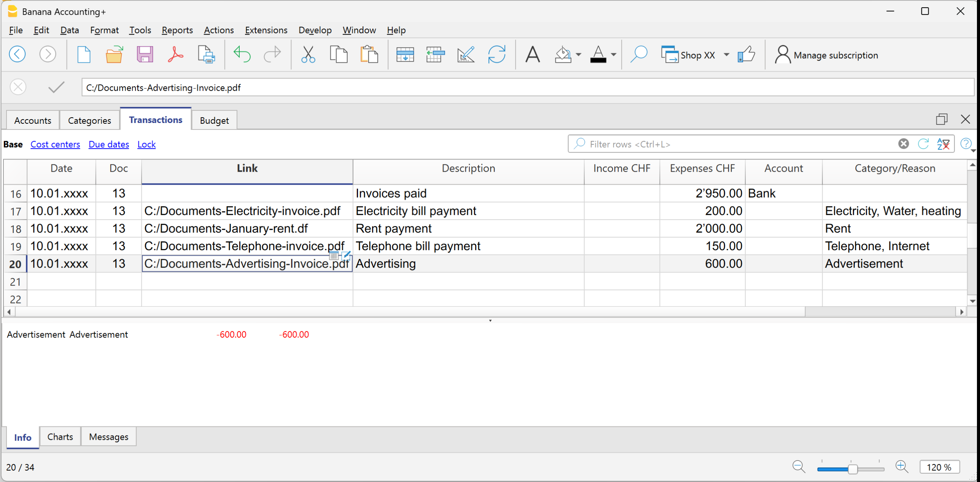The width and height of the screenshot is (980, 482).
Task: Click the Cut scissors icon
Action: click(x=308, y=54)
